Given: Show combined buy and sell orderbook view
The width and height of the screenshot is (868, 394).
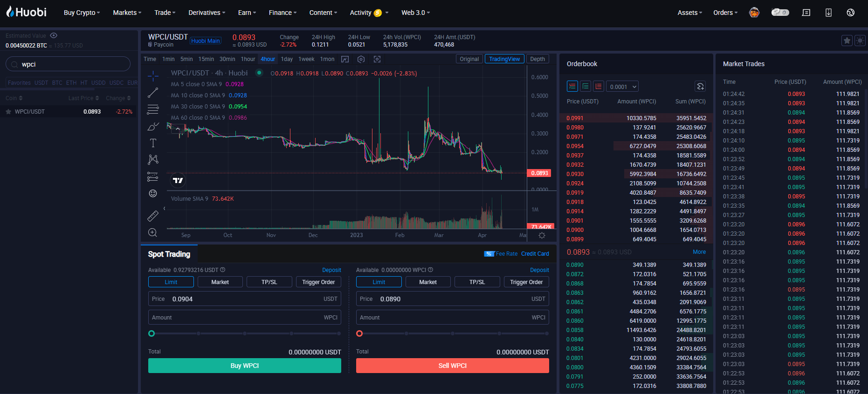Looking at the screenshot, I should [572, 86].
